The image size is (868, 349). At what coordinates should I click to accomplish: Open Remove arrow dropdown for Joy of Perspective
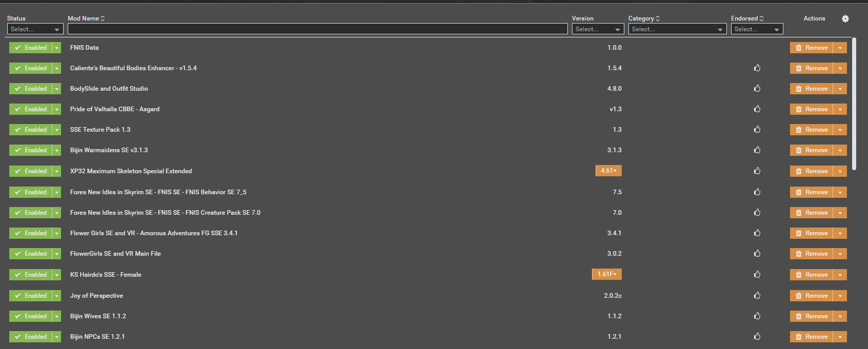click(840, 296)
